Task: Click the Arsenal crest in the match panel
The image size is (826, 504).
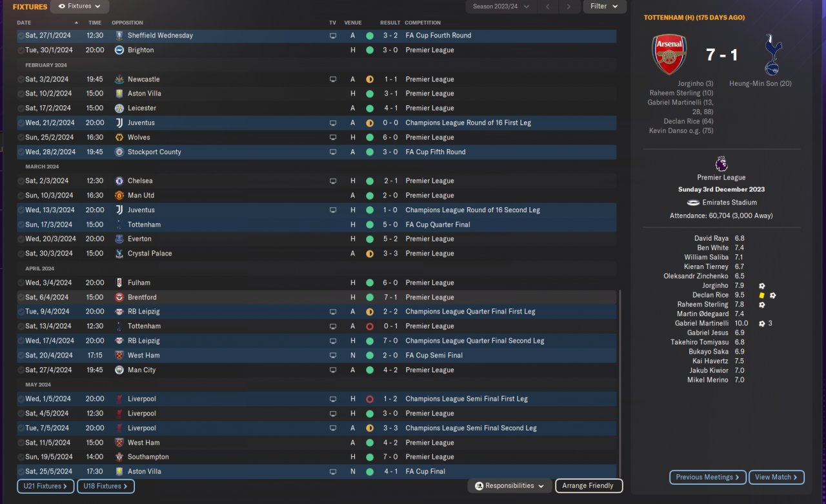Action: pyautogui.click(x=669, y=55)
